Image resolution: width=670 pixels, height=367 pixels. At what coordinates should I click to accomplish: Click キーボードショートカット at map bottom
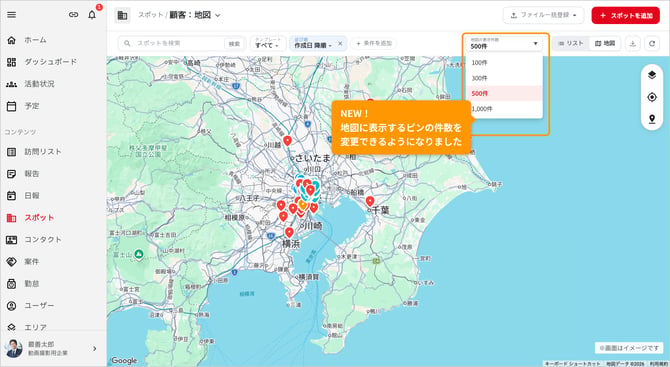point(572,364)
